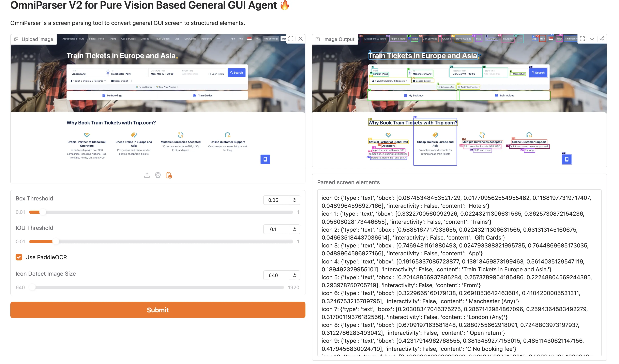Viewport: 619px width, 364px height.
Task: Click the blue phone icon in the uploaded screenshot
Action: (265, 160)
